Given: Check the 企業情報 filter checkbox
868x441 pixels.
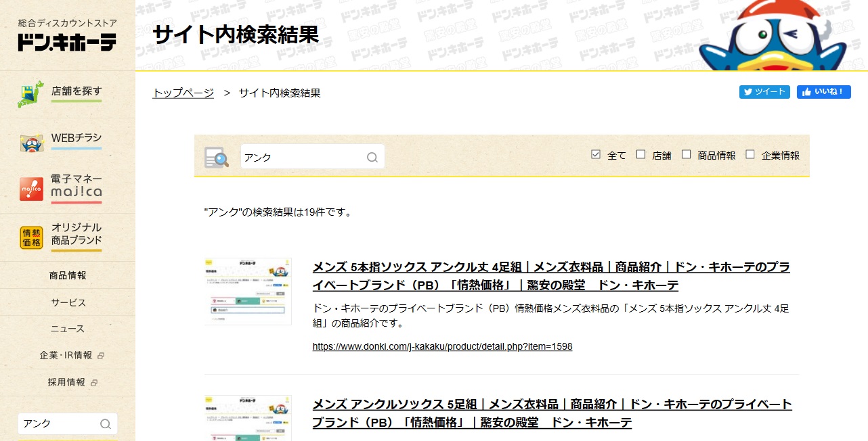Looking at the screenshot, I should pyautogui.click(x=750, y=154).
